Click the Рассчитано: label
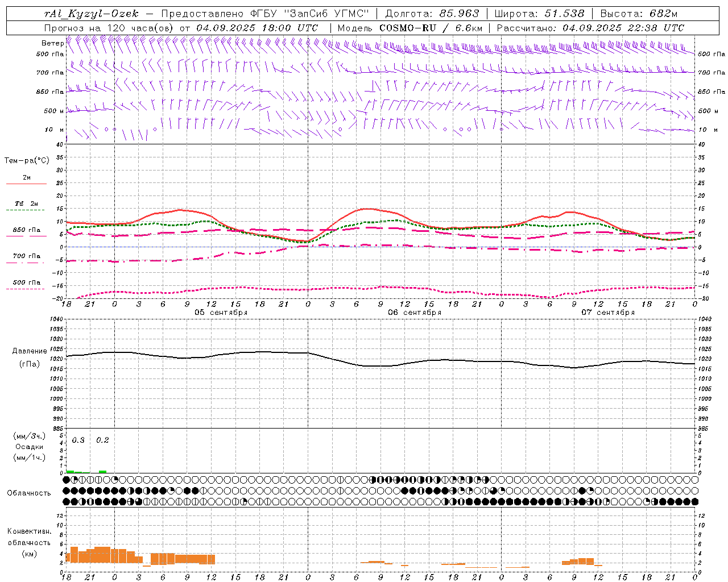 [527, 28]
